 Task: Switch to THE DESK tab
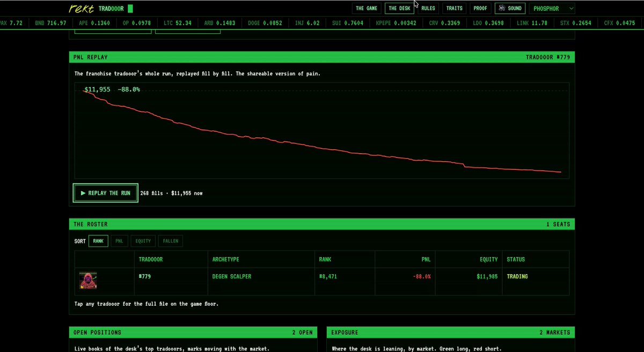pos(399,9)
